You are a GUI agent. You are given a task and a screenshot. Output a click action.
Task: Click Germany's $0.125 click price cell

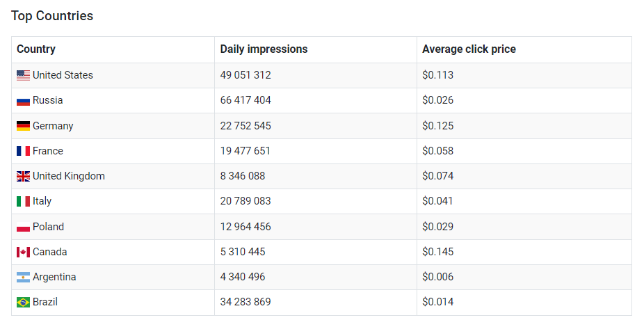coord(437,126)
